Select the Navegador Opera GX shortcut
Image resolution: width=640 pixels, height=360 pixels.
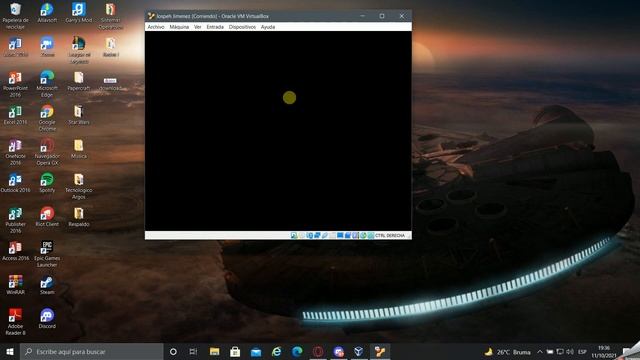47,152
